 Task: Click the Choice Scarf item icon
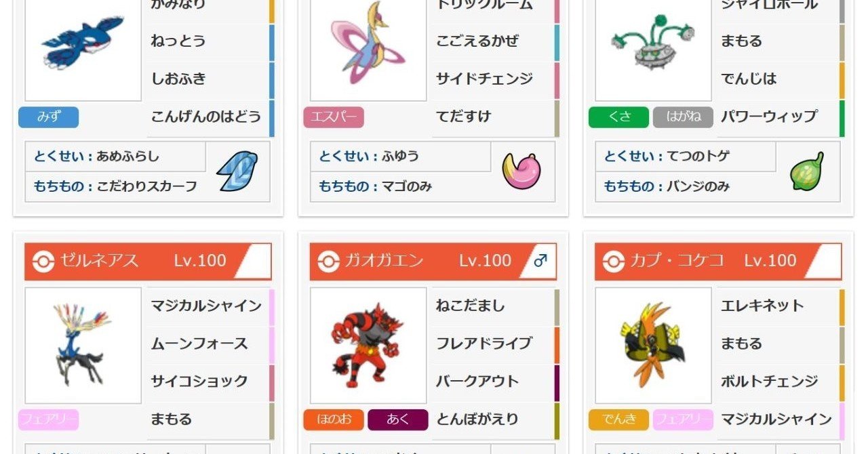pos(237,171)
